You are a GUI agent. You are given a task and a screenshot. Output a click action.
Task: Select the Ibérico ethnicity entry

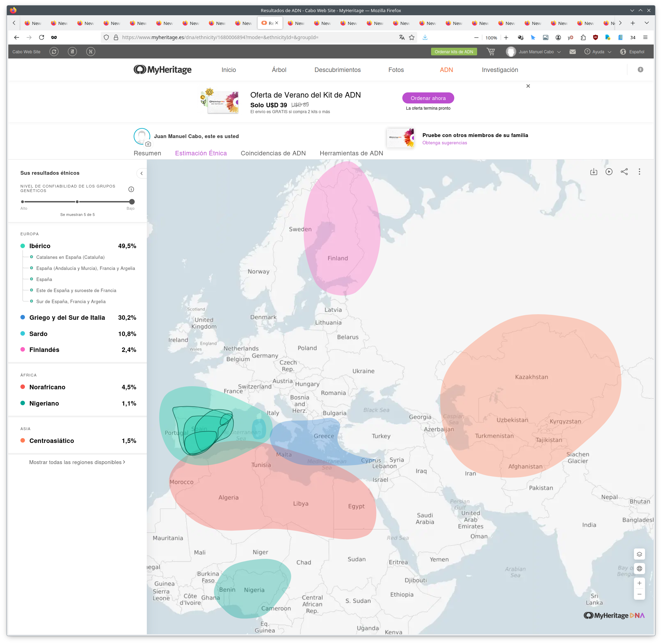78,246
